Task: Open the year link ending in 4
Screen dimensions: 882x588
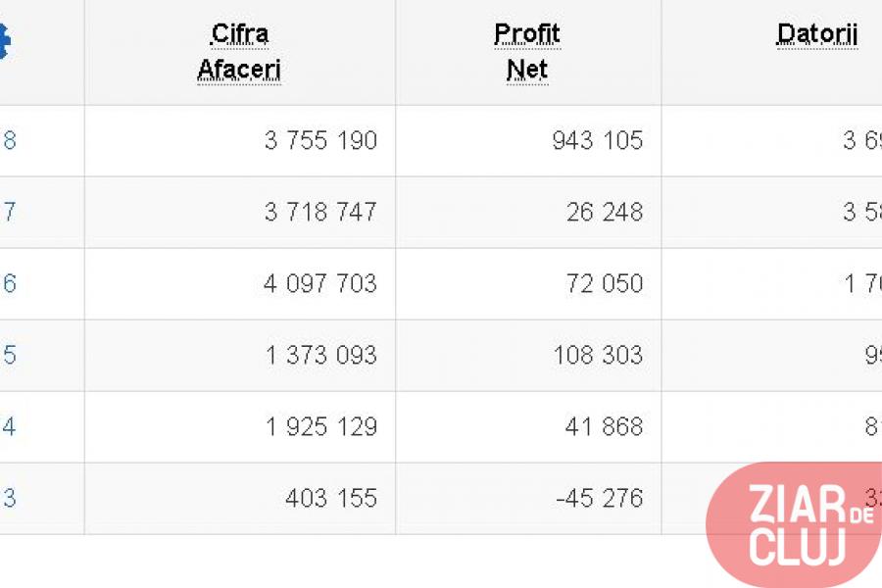Action: [x=9, y=426]
